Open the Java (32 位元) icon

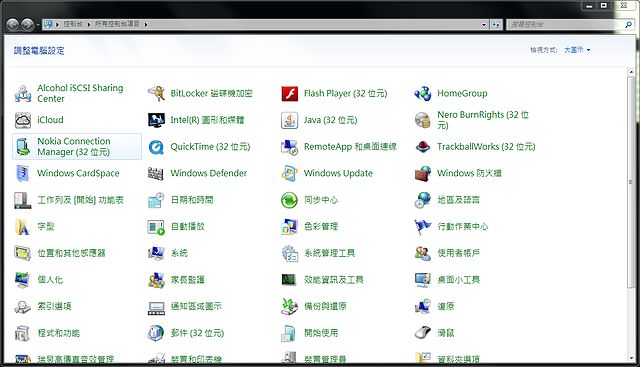tap(290, 120)
